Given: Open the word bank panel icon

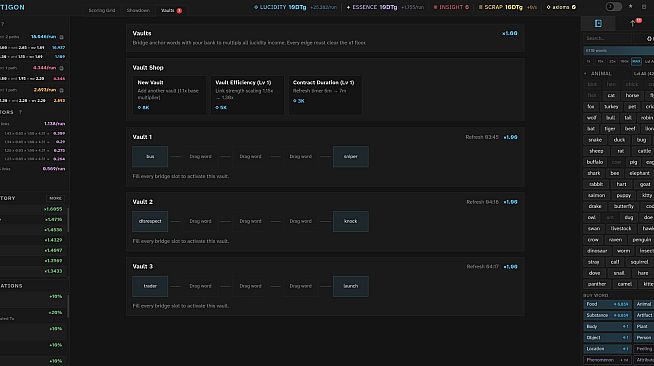Looking at the screenshot, I should pyautogui.click(x=598, y=23).
